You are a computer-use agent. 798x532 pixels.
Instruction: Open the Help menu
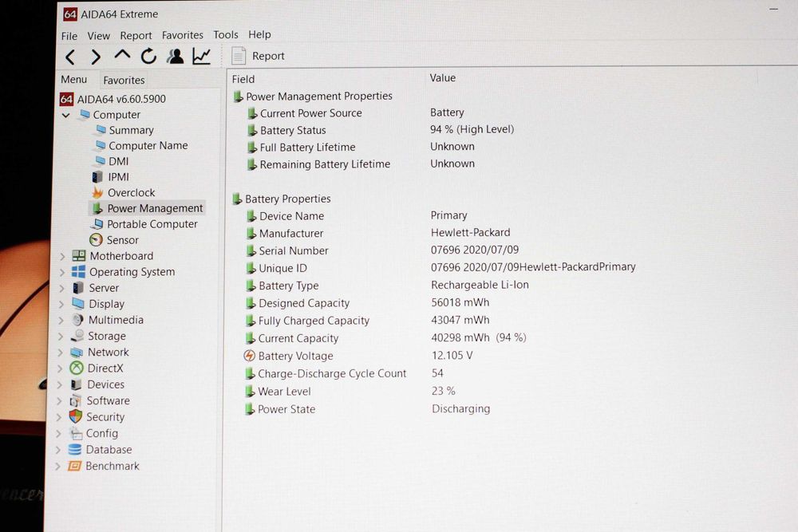tap(259, 34)
